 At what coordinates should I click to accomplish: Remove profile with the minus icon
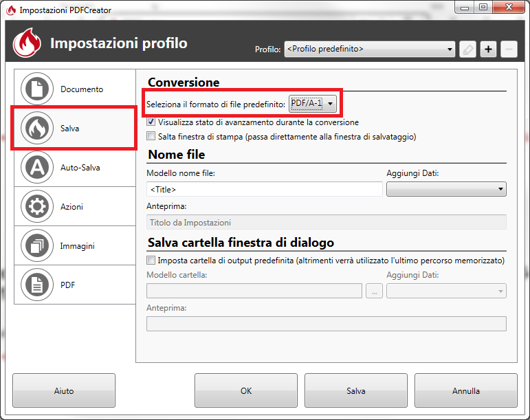tap(509, 49)
